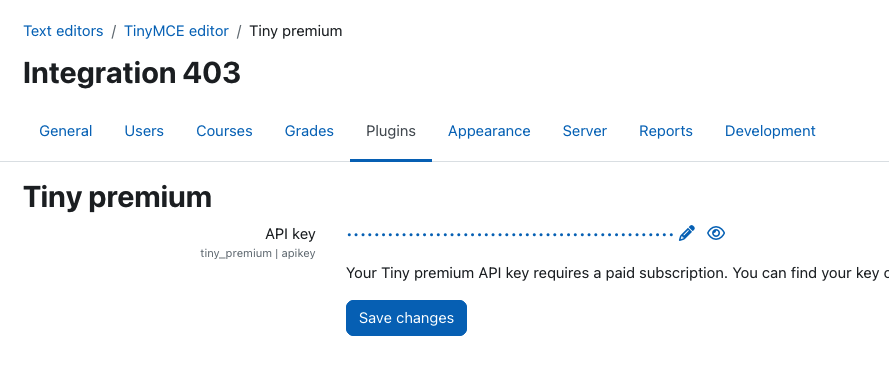Open the Reports tab
Screen dimensions: 889x385
pyautogui.click(x=666, y=131)
